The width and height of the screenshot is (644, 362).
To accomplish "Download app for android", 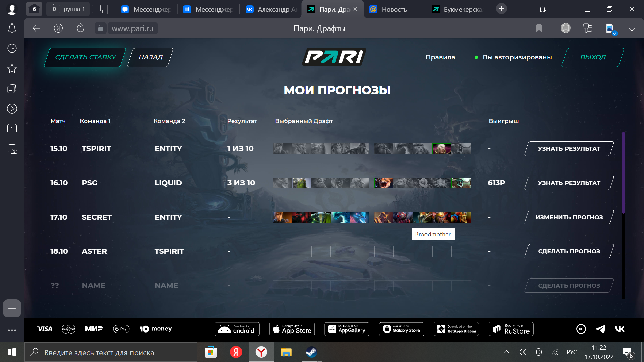I will [x=237, y=329].
